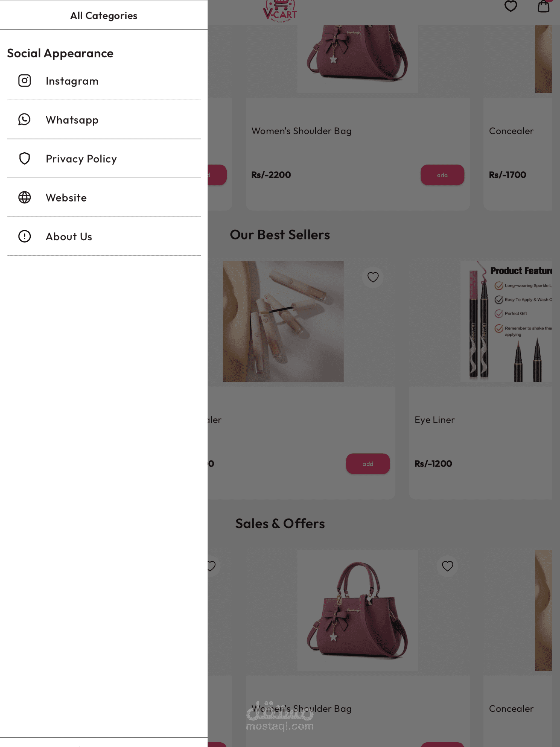Open the wishlist heart in top bar
Image resolution: width=560 pixels, height=747 pixels.
pyautogui.click(x=510, y=6)
